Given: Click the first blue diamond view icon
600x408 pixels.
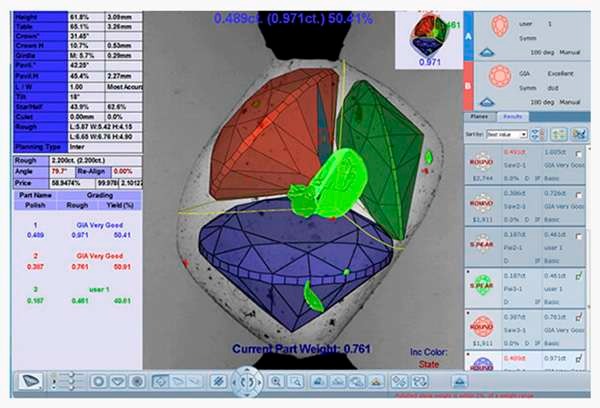Looking at the screenshot, I should tap(318, 382).
